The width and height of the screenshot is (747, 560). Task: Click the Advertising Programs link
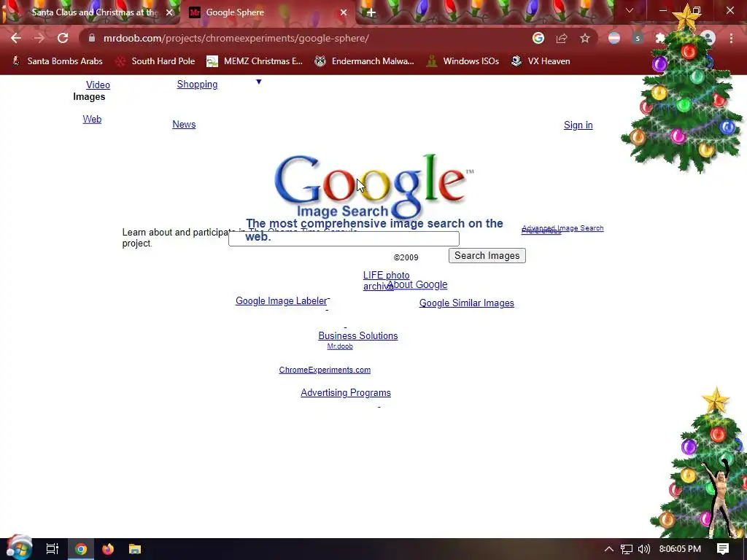[346, 393]
